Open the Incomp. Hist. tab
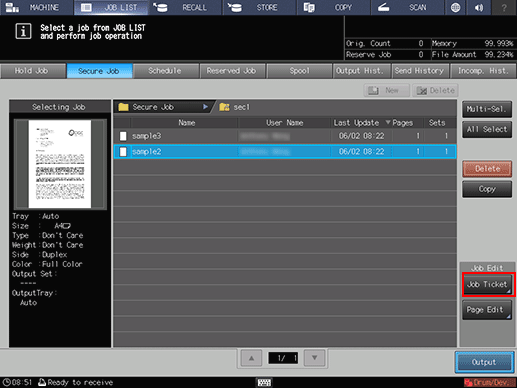Image resolution: width=517 pixels, height=388 pixels. (483, 71)
